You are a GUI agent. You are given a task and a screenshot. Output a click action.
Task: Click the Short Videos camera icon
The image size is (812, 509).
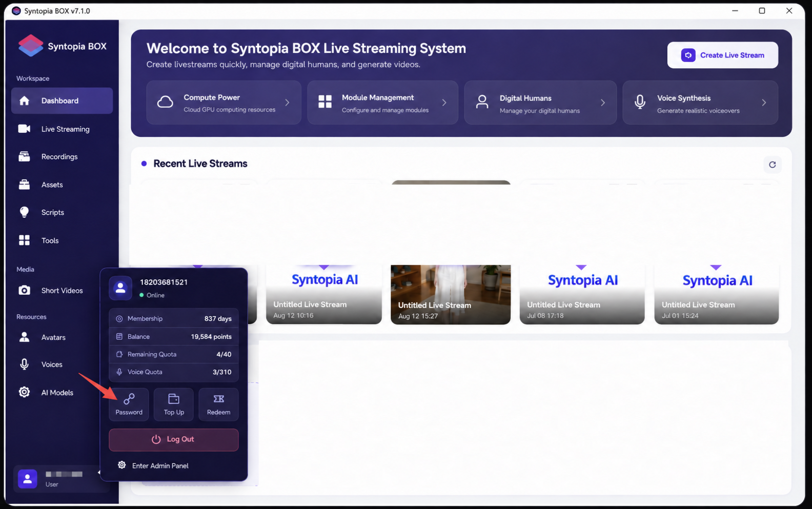[24, 291]
